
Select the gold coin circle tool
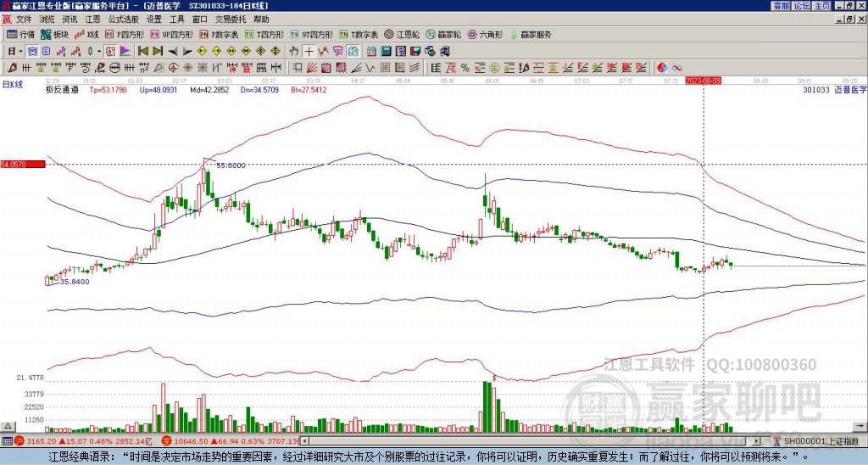tap(494, 68)
